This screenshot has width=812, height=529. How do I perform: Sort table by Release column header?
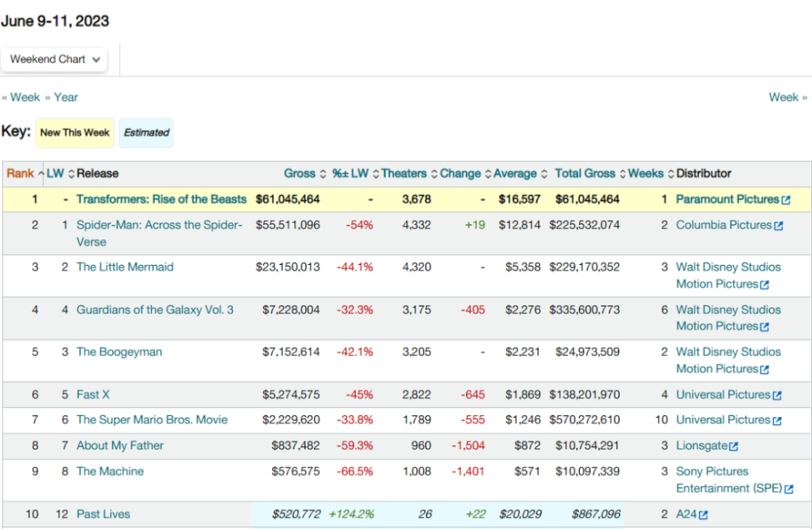click(x=97, y=174)
